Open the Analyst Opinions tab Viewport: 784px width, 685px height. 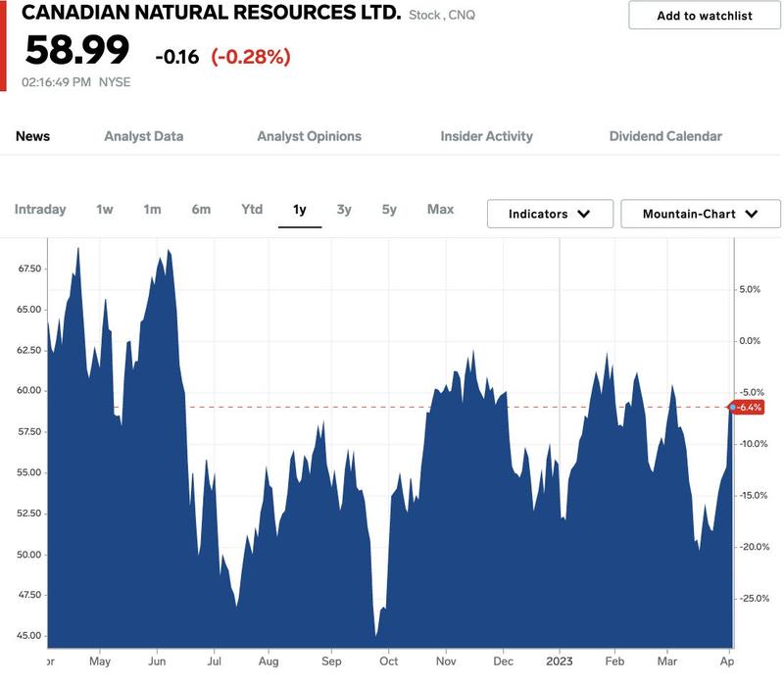click(310, 136)
